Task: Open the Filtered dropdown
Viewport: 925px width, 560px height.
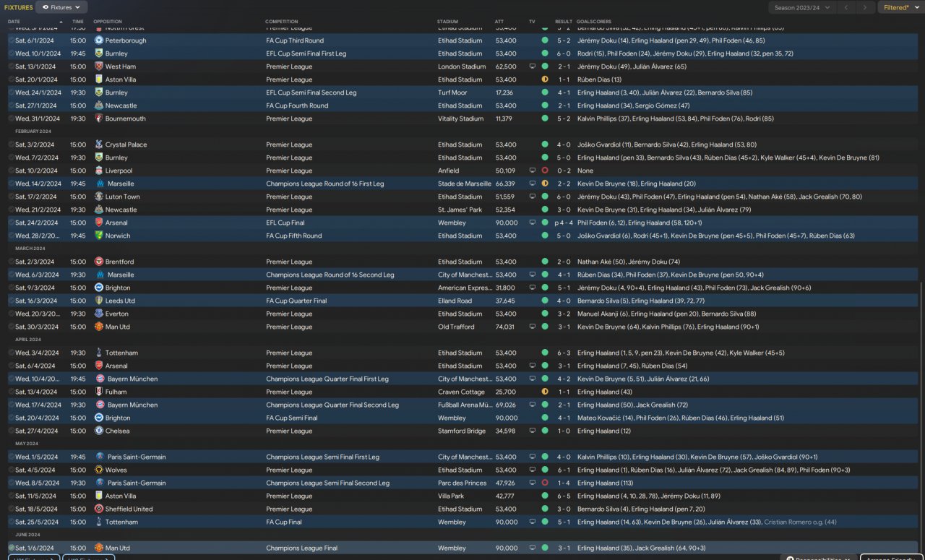Action: [900, 7]
